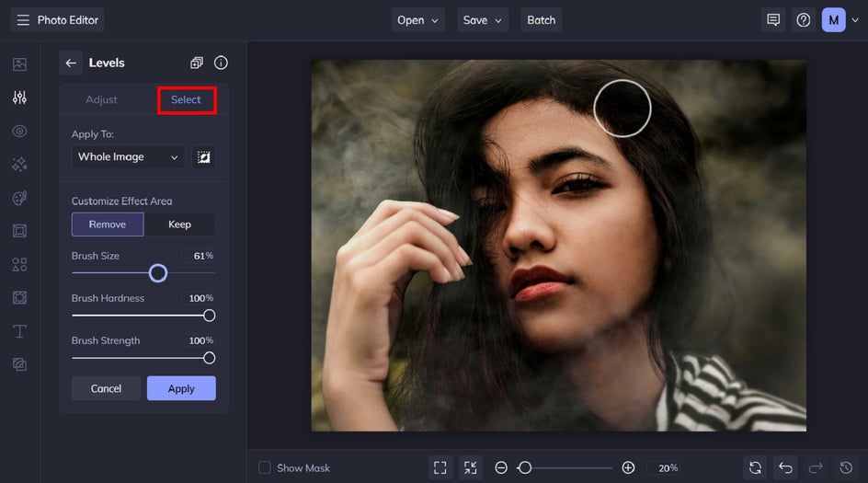Open the Graphics shapes sidebar icon
This screenshot has height=483, width=868.
(x=19, y=264)
